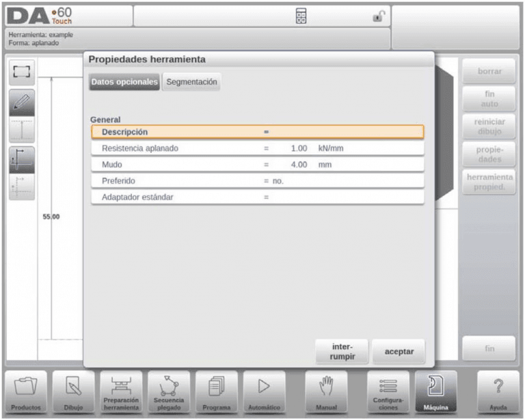
Task: Select the Datos opcionales tab
Action: point(124,82)
